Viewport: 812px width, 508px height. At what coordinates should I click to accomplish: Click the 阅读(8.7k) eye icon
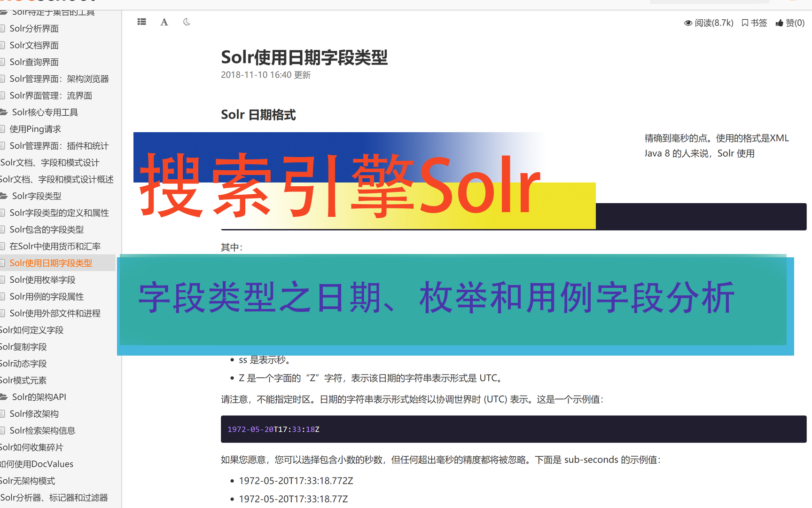tap(688, 23)
